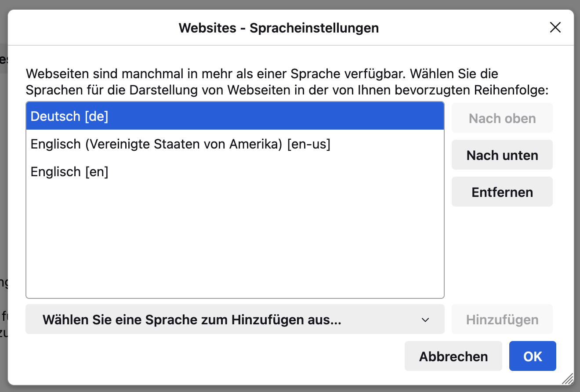Cancel the dialog with Abbrechen
580x392 pixels.
point(453,356)
